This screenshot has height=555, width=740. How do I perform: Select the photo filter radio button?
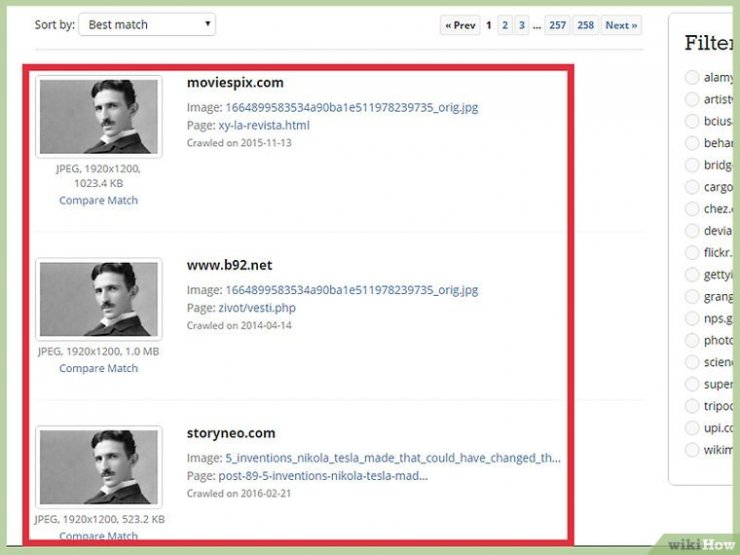click(x=692, y=340)
